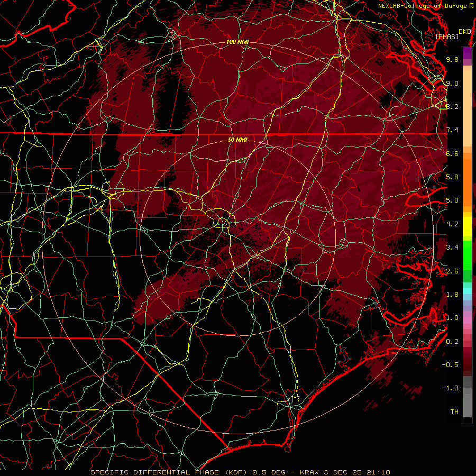This screenshot has width=476, height=476.
Task: Click the 0.2 color scale value
Action: click(x=452, y=342)
